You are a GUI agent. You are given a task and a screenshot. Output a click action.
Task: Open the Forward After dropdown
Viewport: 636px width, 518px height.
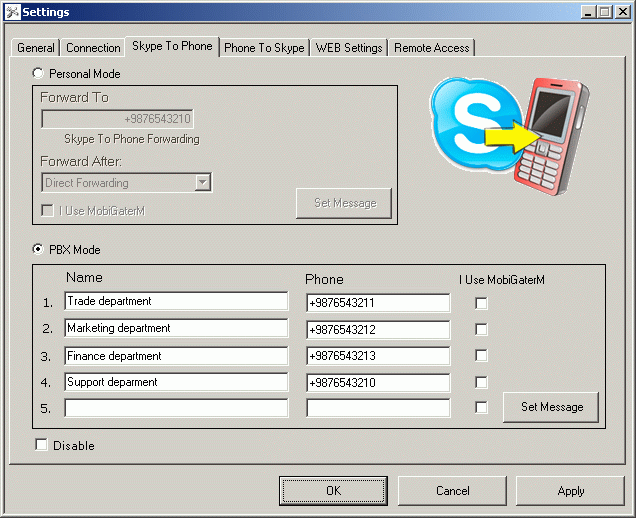click(203, 183)
